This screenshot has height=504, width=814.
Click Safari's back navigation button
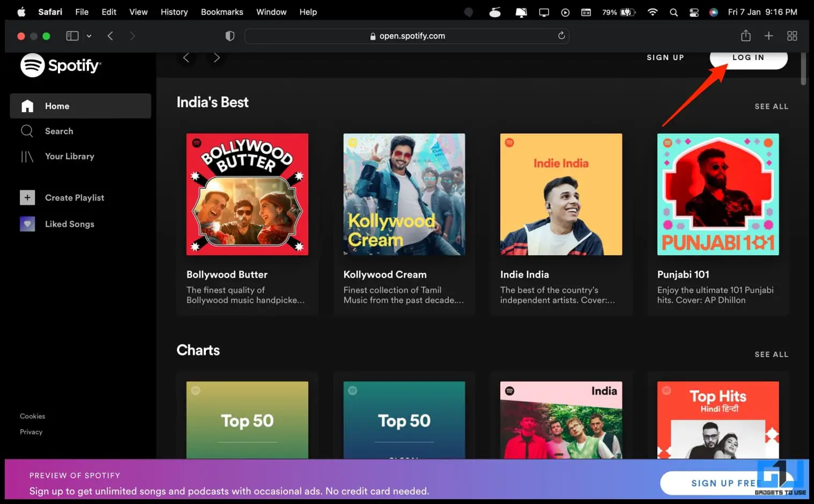tap(110, 36)
